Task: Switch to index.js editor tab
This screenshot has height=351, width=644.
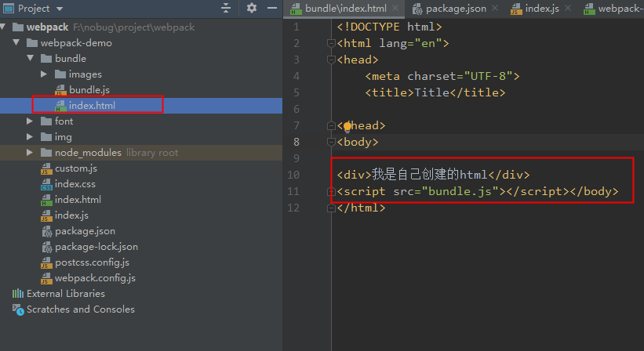Action: click(x=542, y=9)
